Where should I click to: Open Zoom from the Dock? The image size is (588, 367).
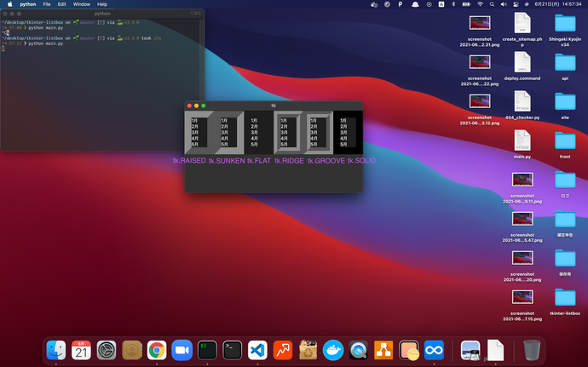(182, 350)
